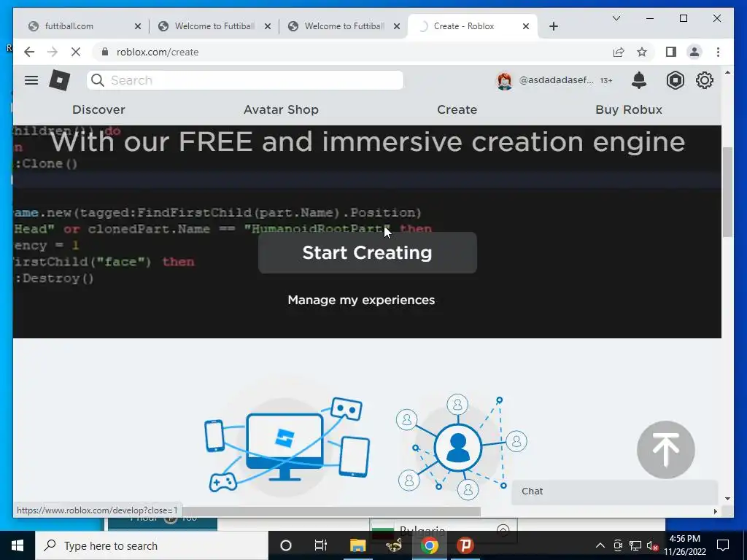The image size is (747, 560).
Task: Click the scroll-to-top arrow button
Action: tap(665, 449)
